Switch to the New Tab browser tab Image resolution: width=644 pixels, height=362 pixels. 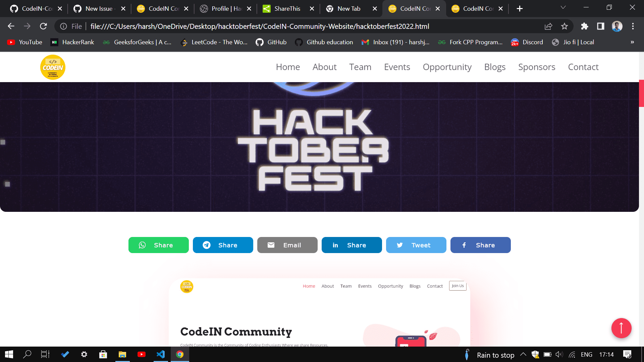pos(349,8)
